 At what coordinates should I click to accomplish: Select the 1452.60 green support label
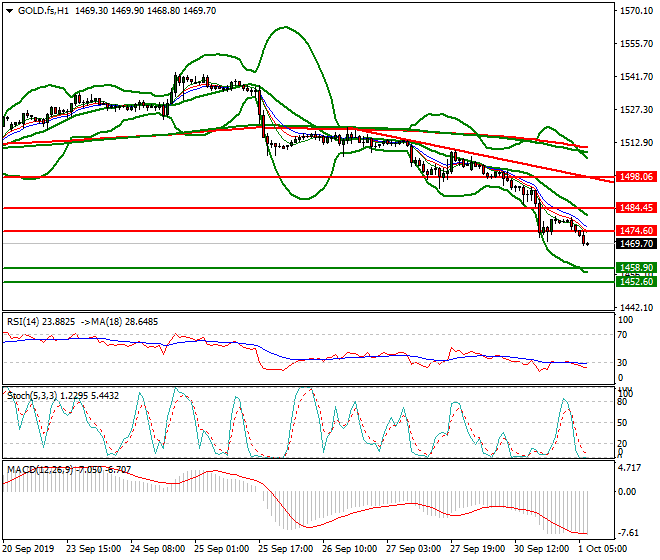pyautogui.click(x=636, y=282)
